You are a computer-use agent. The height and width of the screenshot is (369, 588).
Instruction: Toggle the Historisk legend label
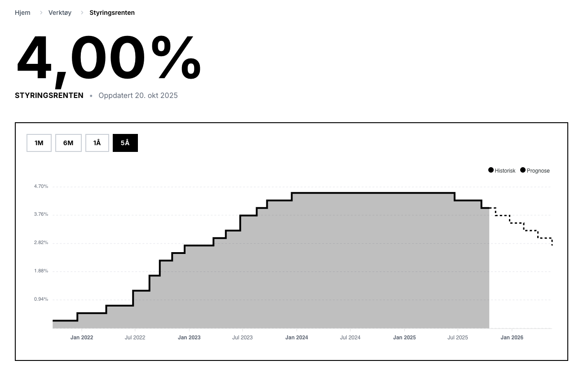[x=505, y=171]
